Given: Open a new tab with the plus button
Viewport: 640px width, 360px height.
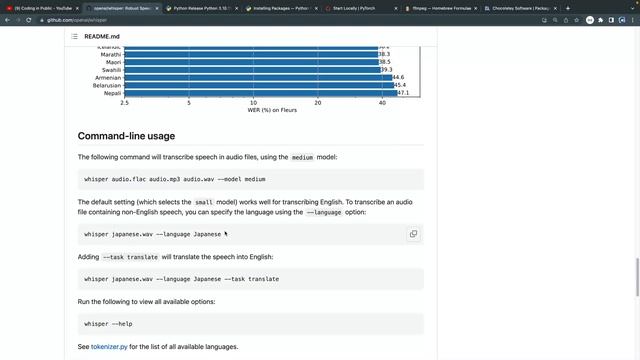Looking at the screenshot, I should tap(567, 8).
